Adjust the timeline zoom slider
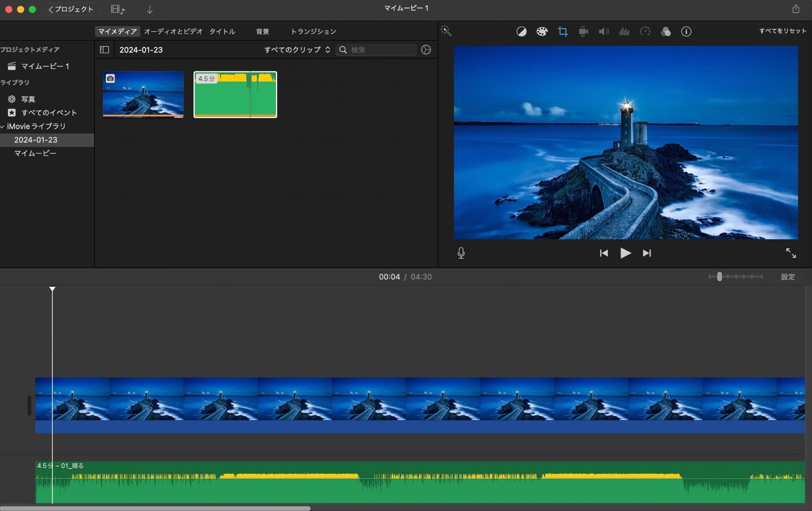 pos(719,276)
